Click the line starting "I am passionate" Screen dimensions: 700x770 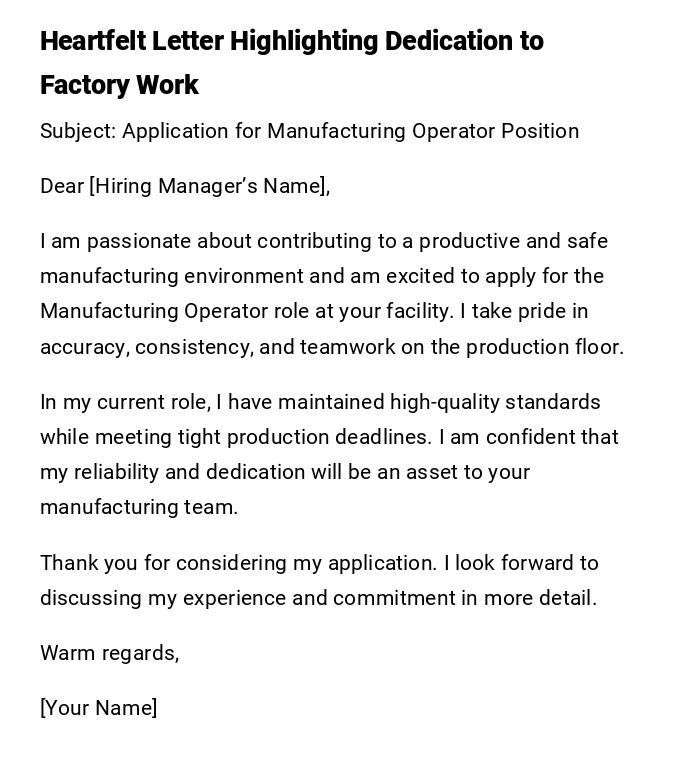point(323,241)
